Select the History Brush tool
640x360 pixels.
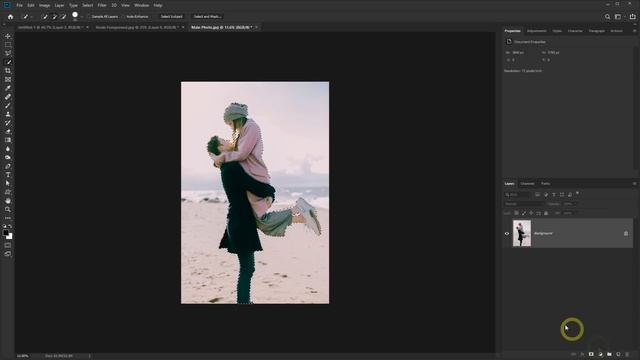tap(8, 123)
